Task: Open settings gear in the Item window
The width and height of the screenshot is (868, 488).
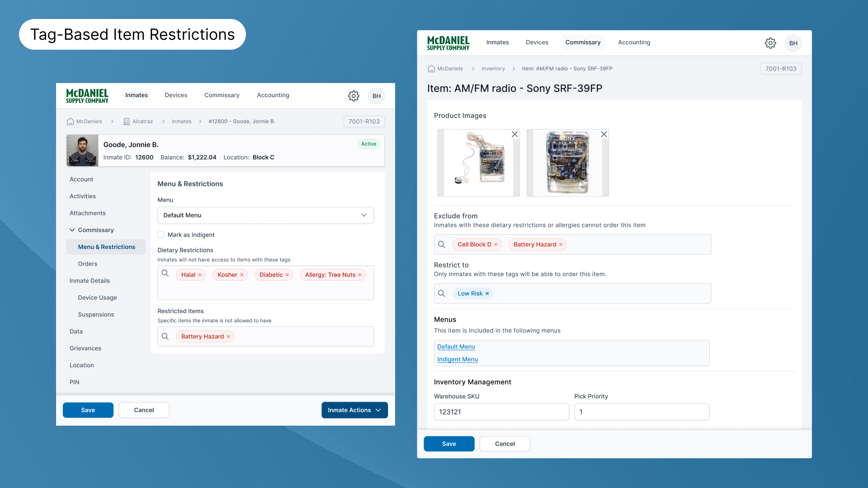Action: pos(770,43)
